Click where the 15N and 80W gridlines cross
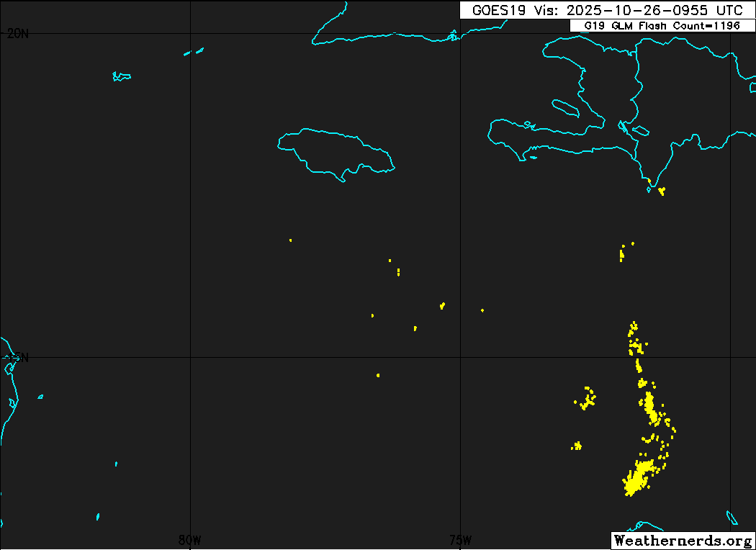The height and width of the screenshot is (550, 756). click(190, 357)
